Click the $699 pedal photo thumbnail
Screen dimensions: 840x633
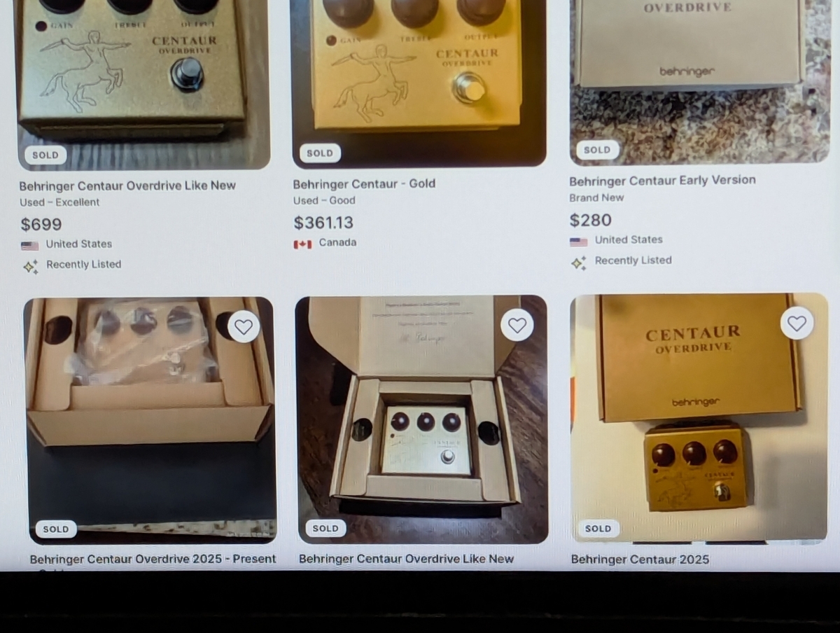(x=143, y=84)
